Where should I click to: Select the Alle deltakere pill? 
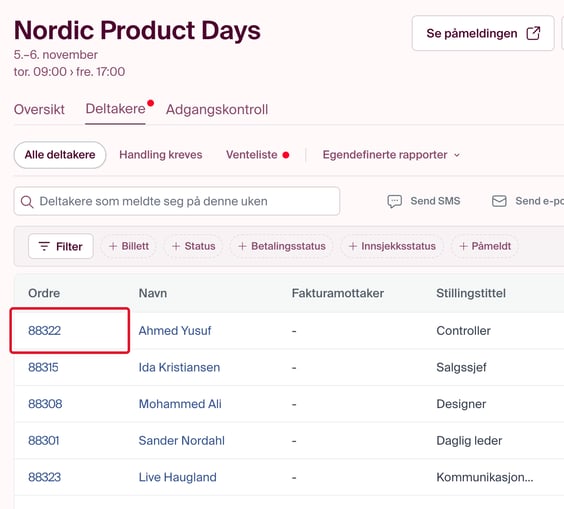(60, 155)
